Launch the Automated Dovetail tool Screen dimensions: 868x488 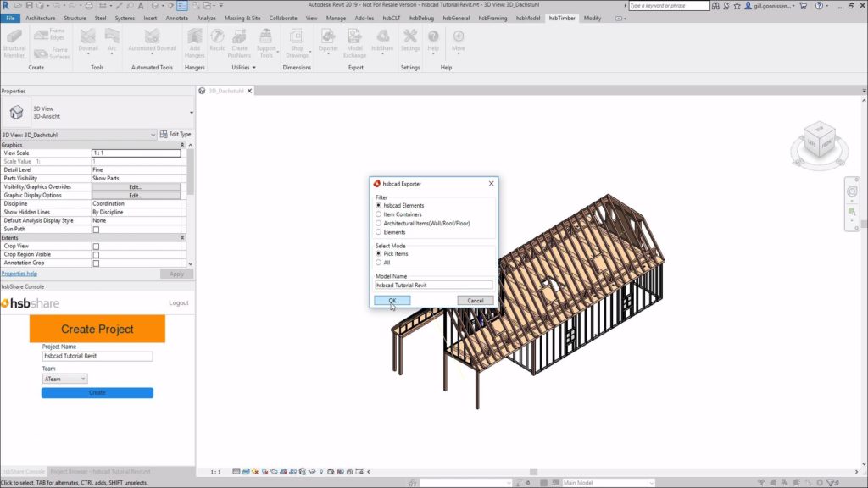(152, 42)
